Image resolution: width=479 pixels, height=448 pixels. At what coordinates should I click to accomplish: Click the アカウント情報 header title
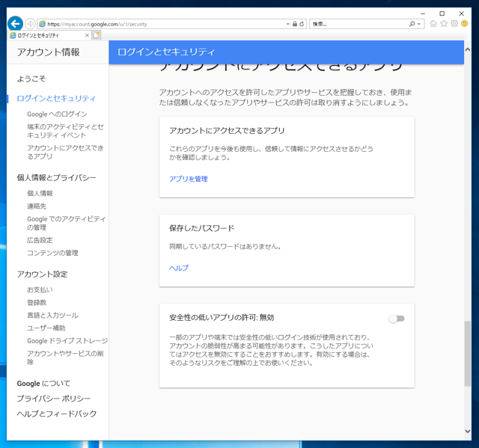pos(48,52)
